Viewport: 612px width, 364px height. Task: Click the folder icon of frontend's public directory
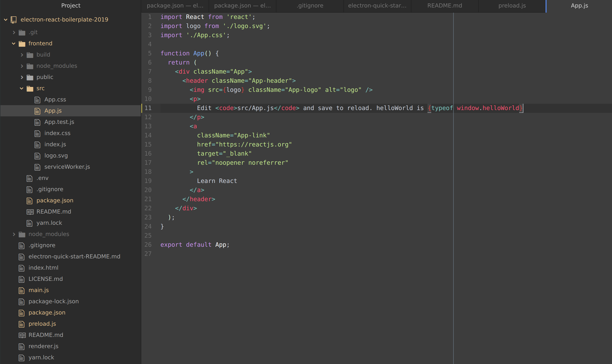tap(30, 77)
